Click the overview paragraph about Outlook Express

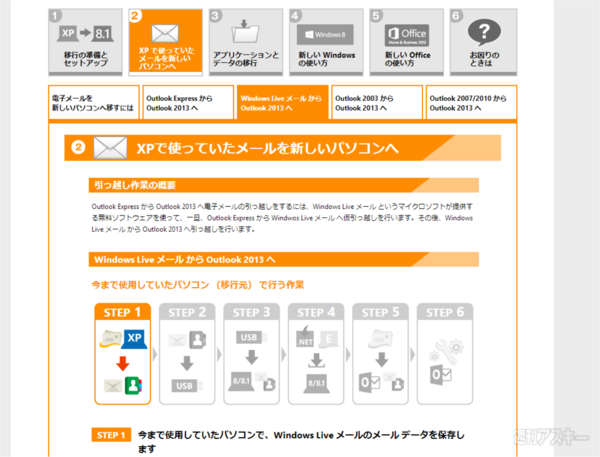tap(282, 218)
